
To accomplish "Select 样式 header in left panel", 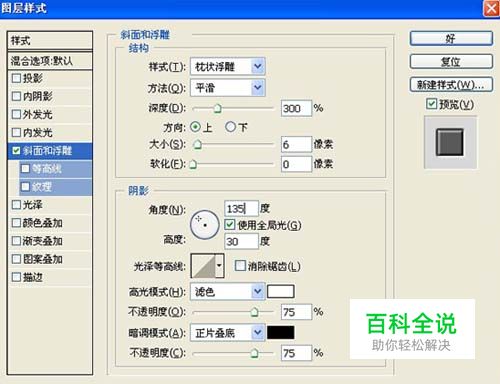I will (50, 41).
